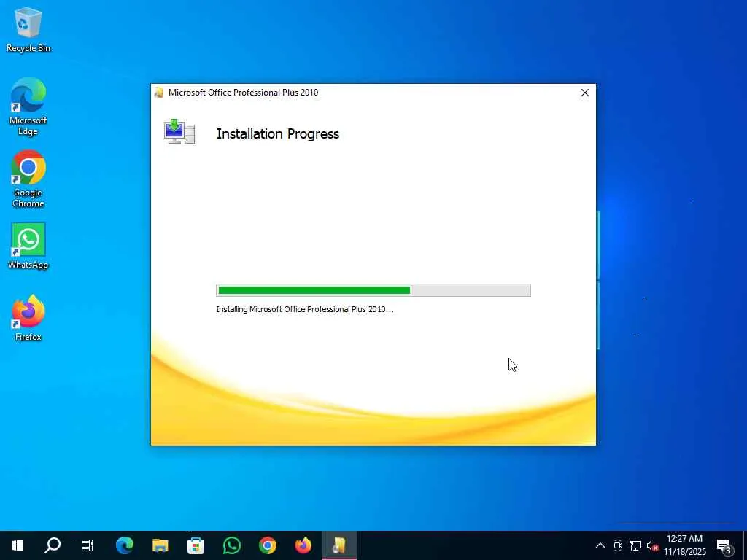This screenshot has width=747, height=560.
Task: Select the WhatsApp desktop shortcut
Action: click(28, 246)
